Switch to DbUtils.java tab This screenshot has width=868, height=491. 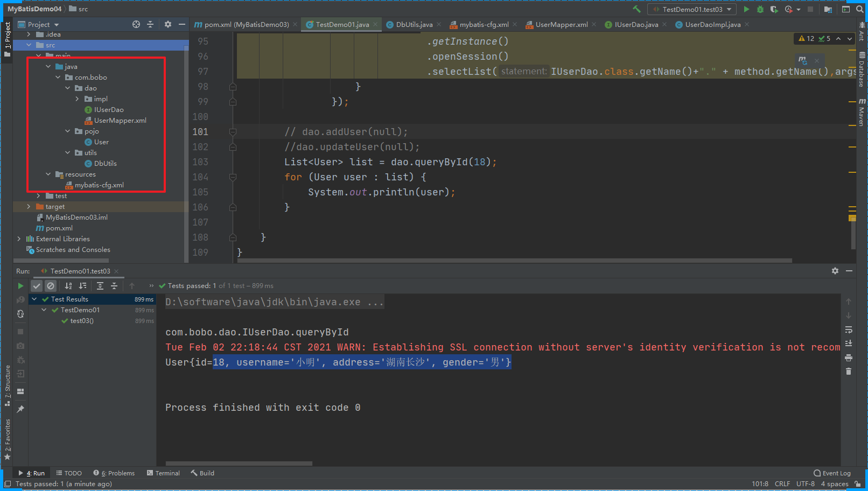pyautogui.click(x=414, y=24)
